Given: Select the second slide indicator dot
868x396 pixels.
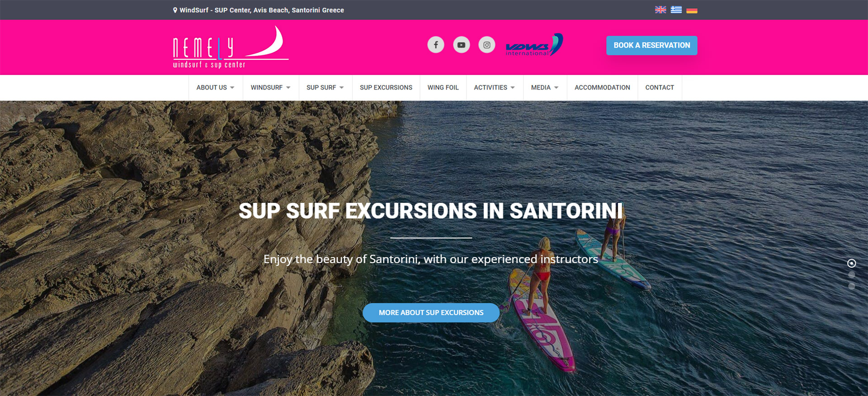Looking at the screenshot, I should pos(851,275).
